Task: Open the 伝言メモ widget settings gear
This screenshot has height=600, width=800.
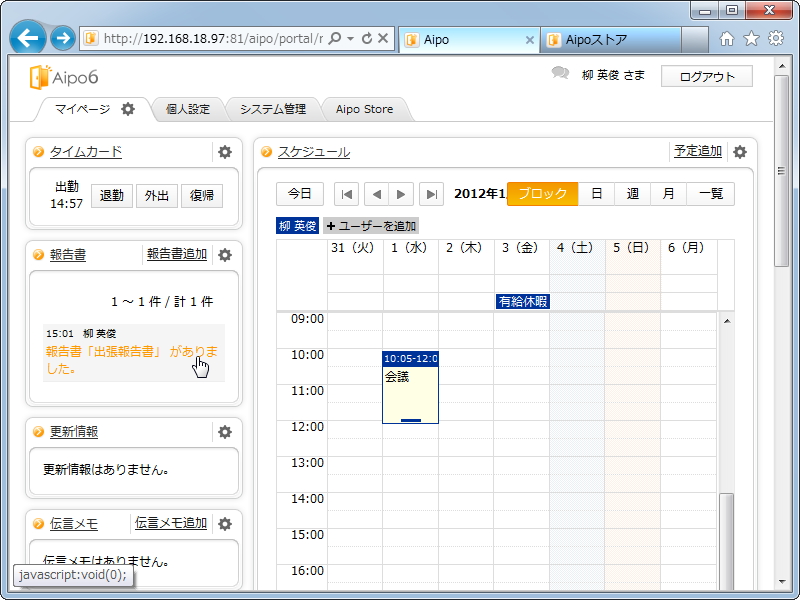Action: tap(225, 524)
